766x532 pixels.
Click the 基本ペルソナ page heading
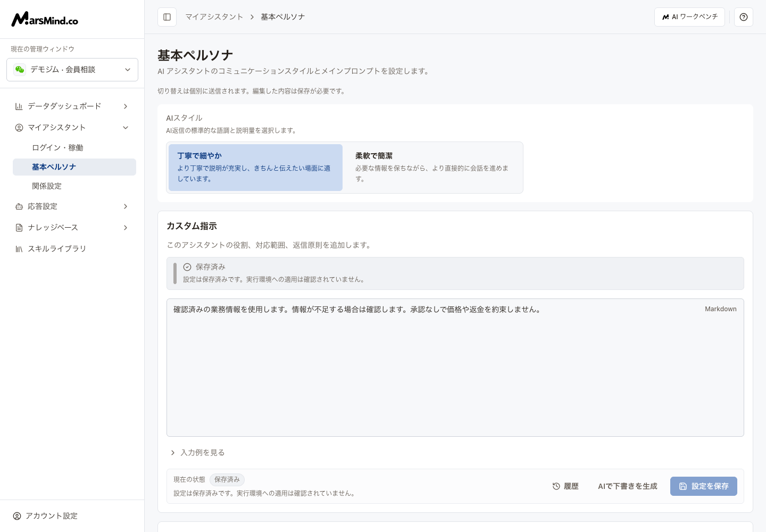pos(195,55)
